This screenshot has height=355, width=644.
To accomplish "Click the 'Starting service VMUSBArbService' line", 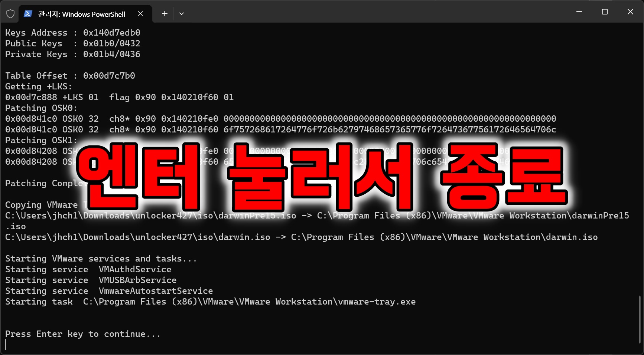I will point(91,280).
